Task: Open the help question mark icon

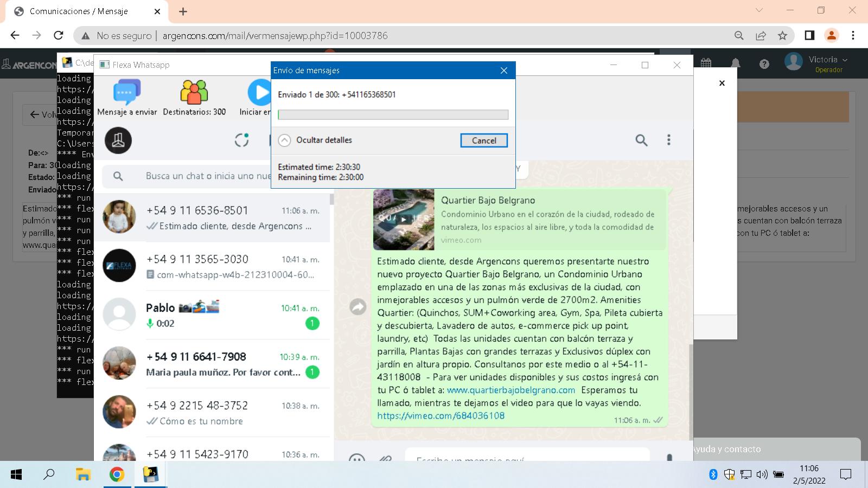Action: pos(764,64)
